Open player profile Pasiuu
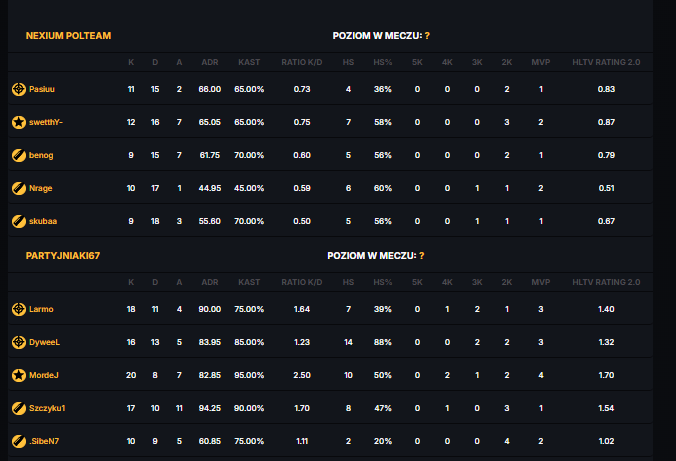The image size is (676, 461). coord(42,89)
